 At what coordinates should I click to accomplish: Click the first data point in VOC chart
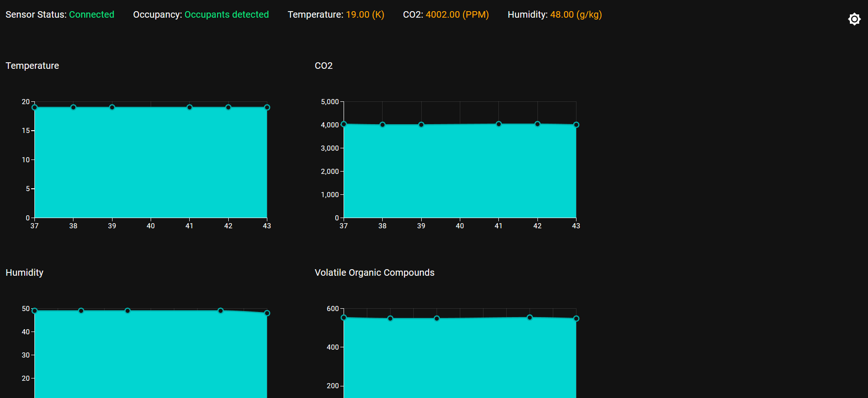[344, 318]
